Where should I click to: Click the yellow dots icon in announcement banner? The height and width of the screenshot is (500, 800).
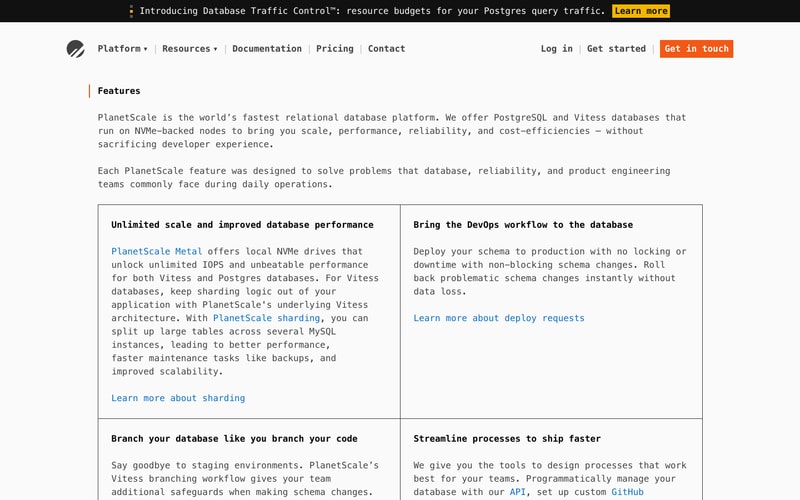pyautogui.click(x=131, y=11)
